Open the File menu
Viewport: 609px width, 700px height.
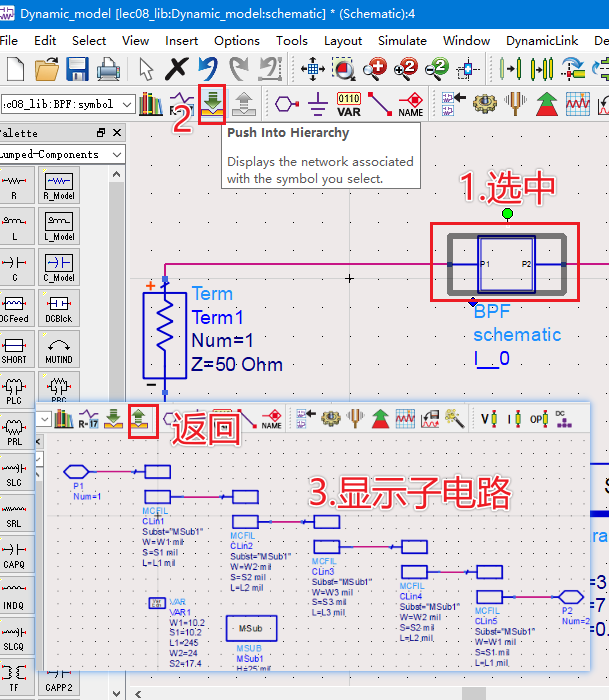[9, 41]
